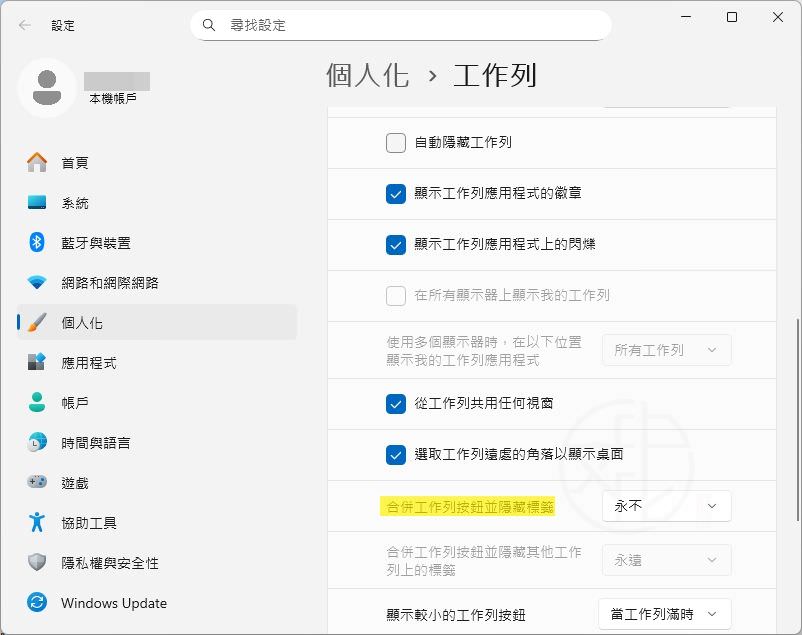Open 時間與語言 settings
Screen dimensions: 802x635
[157, 443]
